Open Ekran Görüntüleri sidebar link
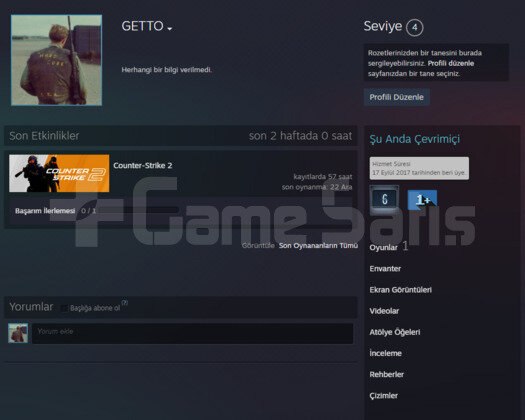Viewport: 525px width, 420px height. pos(400,290)
